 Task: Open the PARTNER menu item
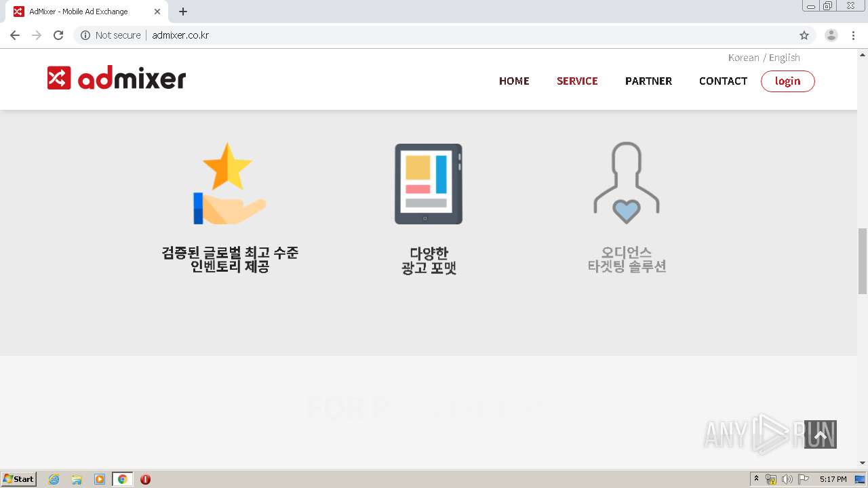click(x=648, y=81)
